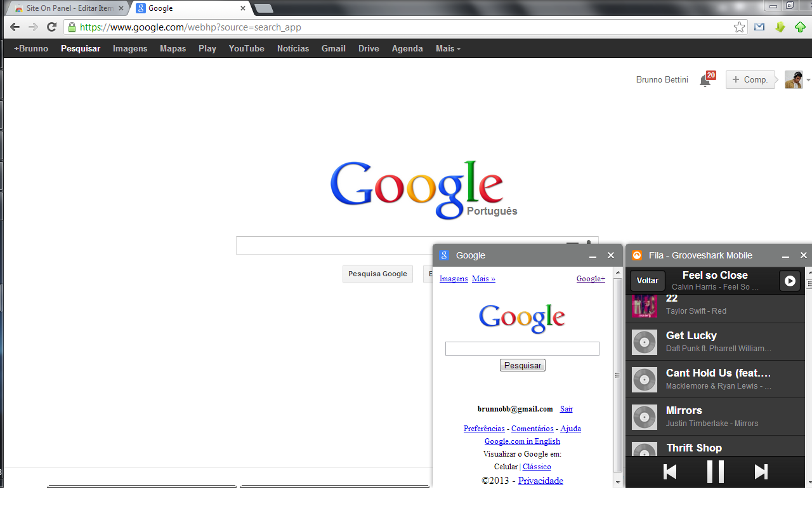Click the Comp. share button
Screen dimensions: 812x508
pos(750,79)
